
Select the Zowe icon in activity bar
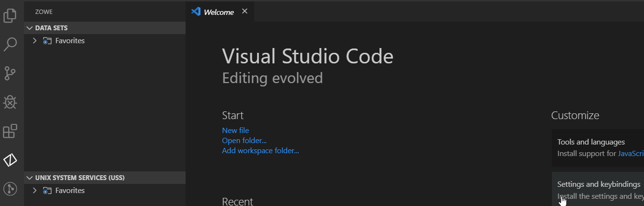(x=10, y=160)
